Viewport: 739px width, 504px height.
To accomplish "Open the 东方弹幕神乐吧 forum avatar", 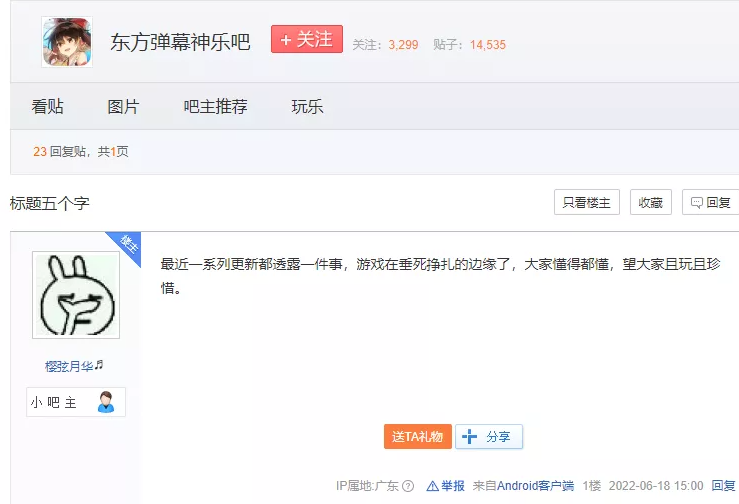I will point(66,42).
